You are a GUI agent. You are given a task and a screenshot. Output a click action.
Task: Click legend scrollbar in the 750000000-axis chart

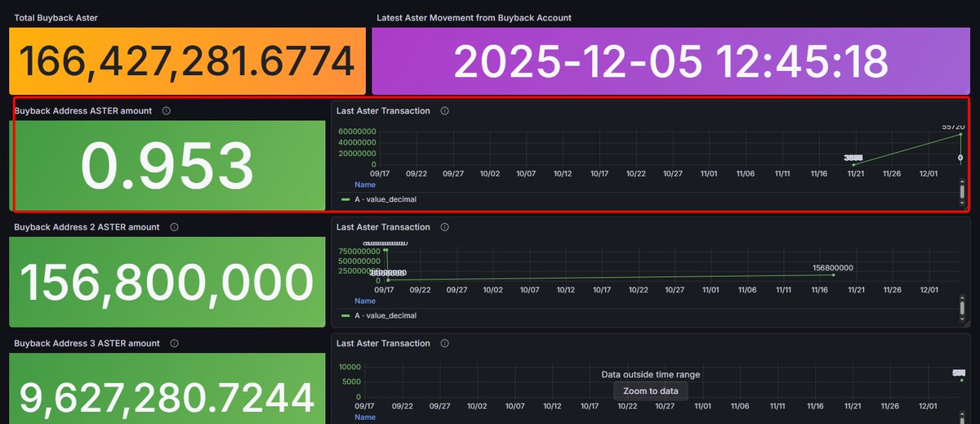962,308
